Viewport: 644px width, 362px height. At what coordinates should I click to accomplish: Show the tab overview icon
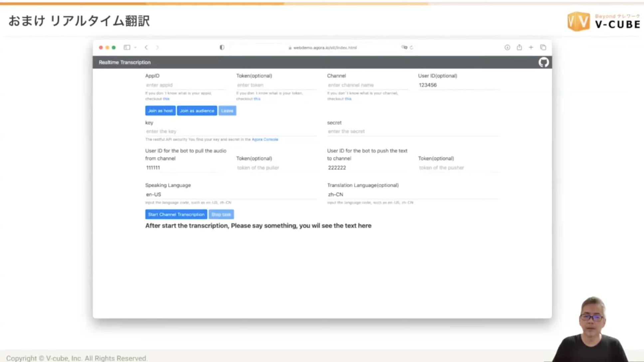(543, 47)
